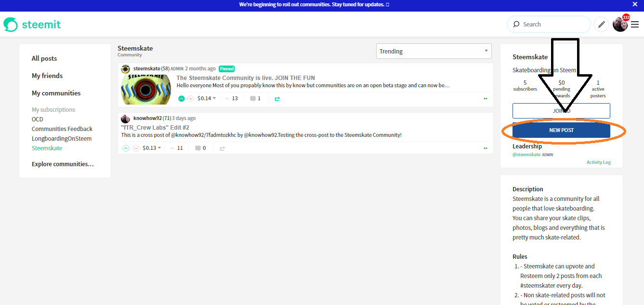Click the '5 subscribers' count
The image size is (644, 305).
525,86
